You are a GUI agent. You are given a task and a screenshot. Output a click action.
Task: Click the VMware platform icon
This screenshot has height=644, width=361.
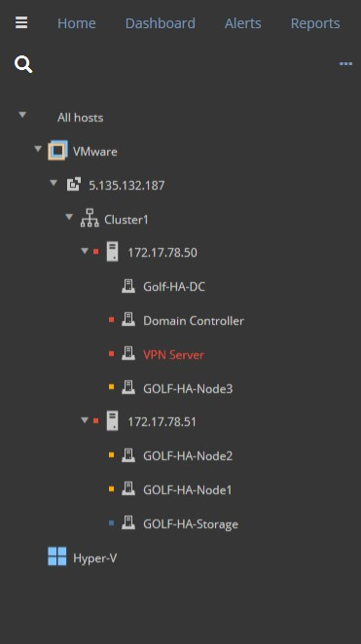click(57, 151)
